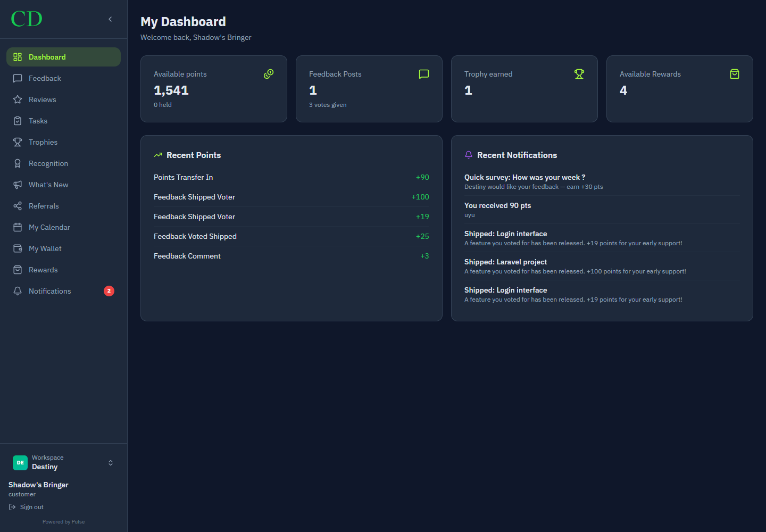Viewport: 766px width, 532px height.
Task: Navigate to Rewards
Action: [63, 270]
